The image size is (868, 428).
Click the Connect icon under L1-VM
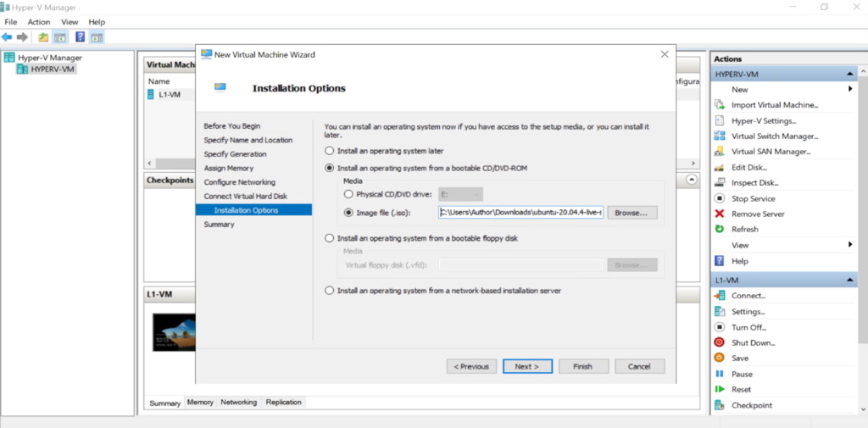click(720, 296)
